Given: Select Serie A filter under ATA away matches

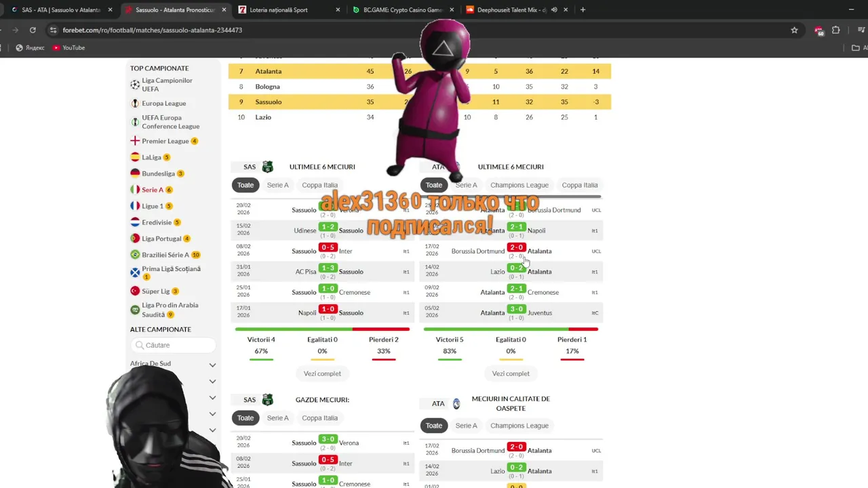Looking at the screenshot, I should [466, 426].
